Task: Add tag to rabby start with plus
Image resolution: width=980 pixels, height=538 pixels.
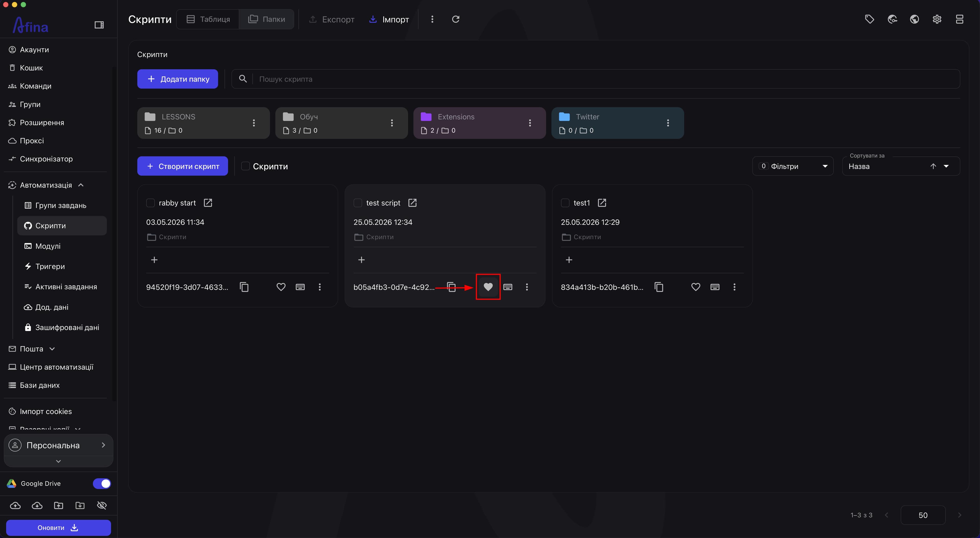Action: pyautogui.click(x=154, y=260)
